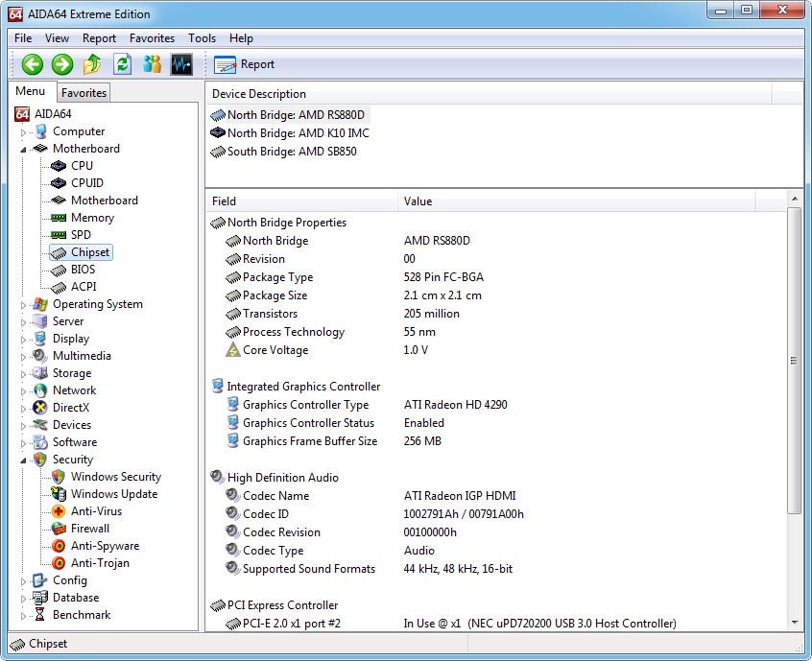Select South Bridge: AMD SB850 device

284,152
